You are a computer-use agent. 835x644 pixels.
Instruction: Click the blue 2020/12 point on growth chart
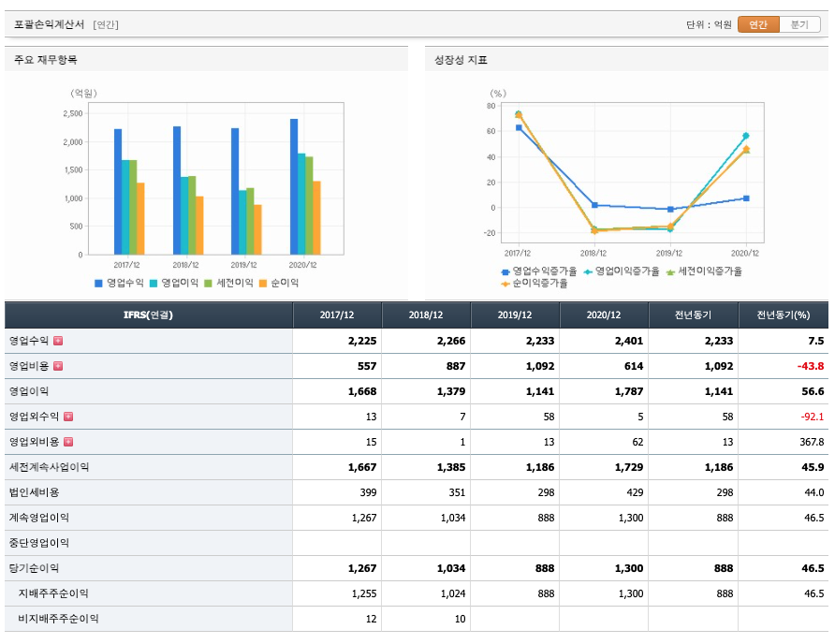tap(746, 198)
